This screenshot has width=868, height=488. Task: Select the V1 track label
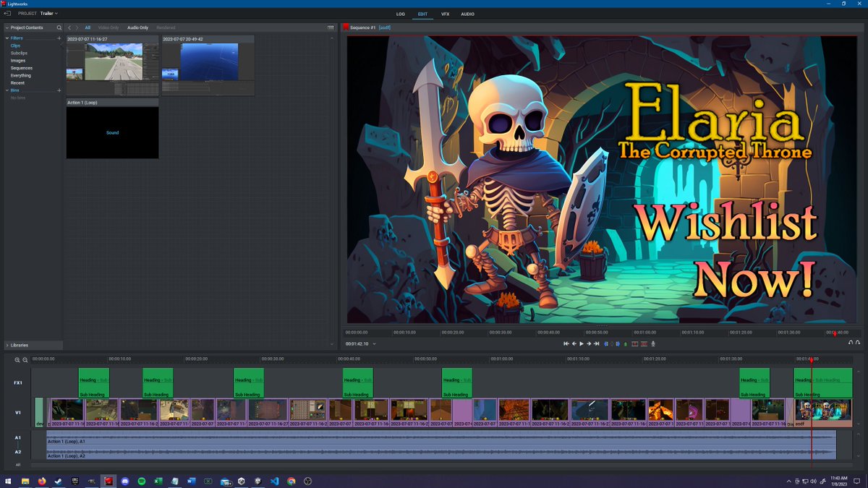18,412
